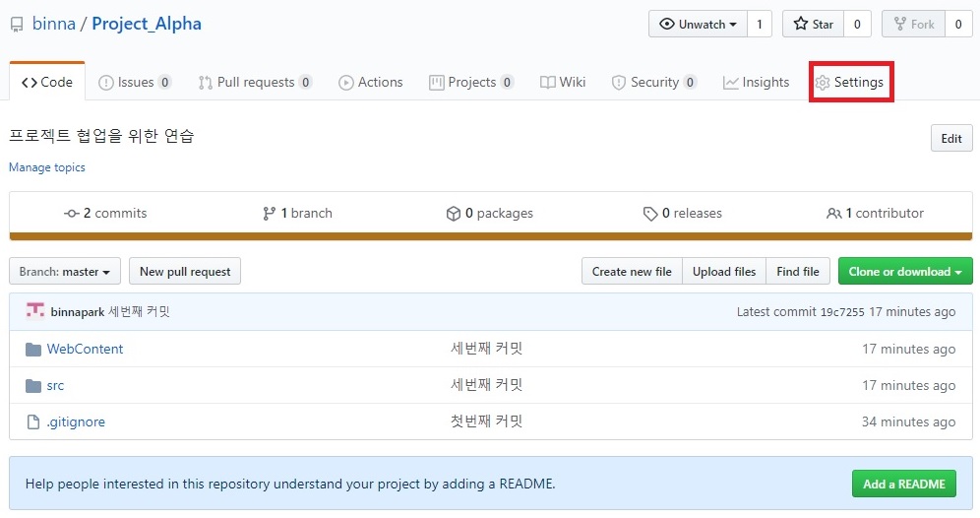Open the binna owner profile link
The height and width of the screenshot is (518, 980).
[54, 24]
